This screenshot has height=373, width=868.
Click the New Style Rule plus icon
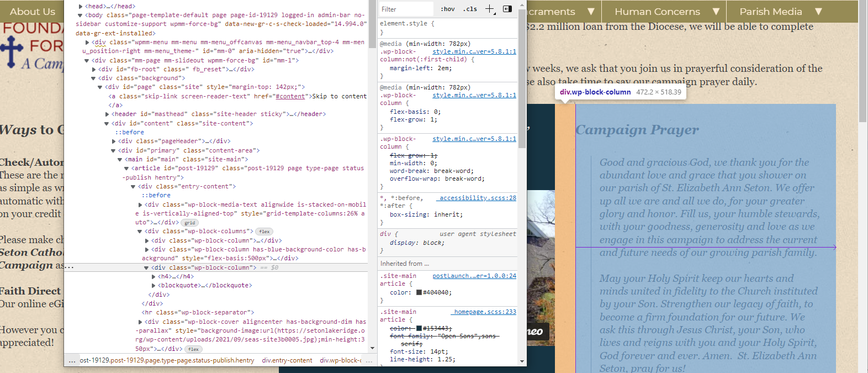[489, 9]
